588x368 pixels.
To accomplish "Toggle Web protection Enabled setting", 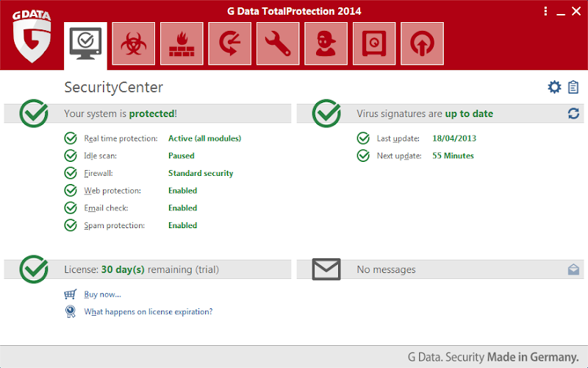I will [x=182, y=191].
